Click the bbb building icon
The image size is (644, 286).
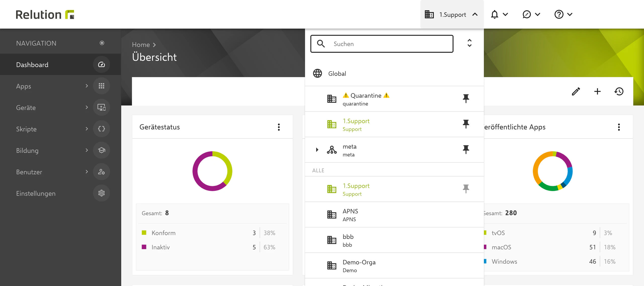332,240
